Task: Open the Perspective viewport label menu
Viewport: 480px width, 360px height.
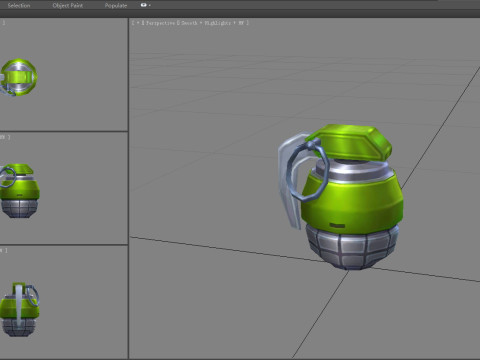Action: click(x=160, y=23)
